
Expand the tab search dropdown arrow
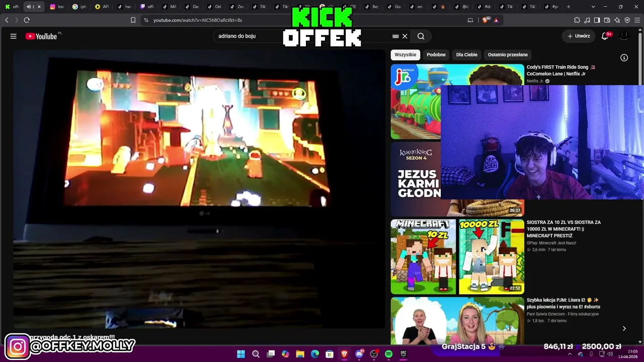tap(593, 7)
